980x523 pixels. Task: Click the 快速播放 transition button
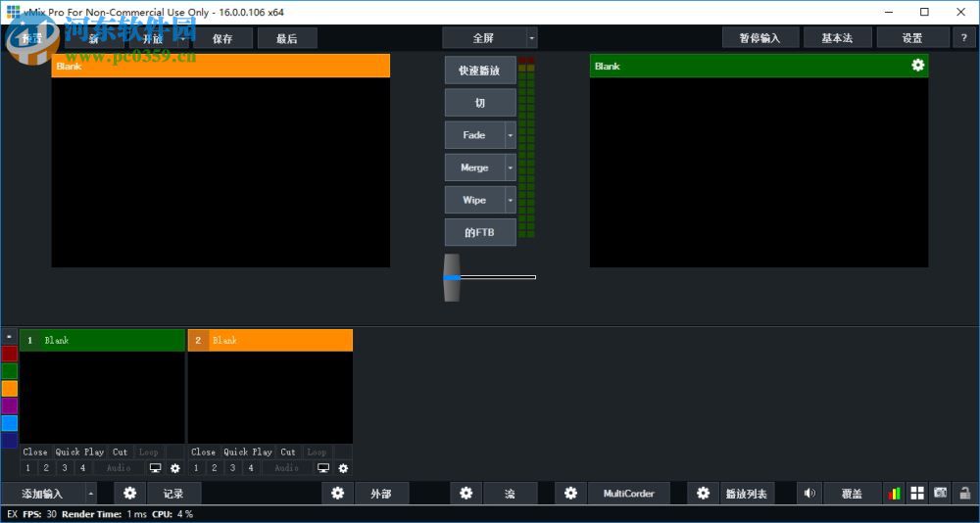(x=480, y=70)
